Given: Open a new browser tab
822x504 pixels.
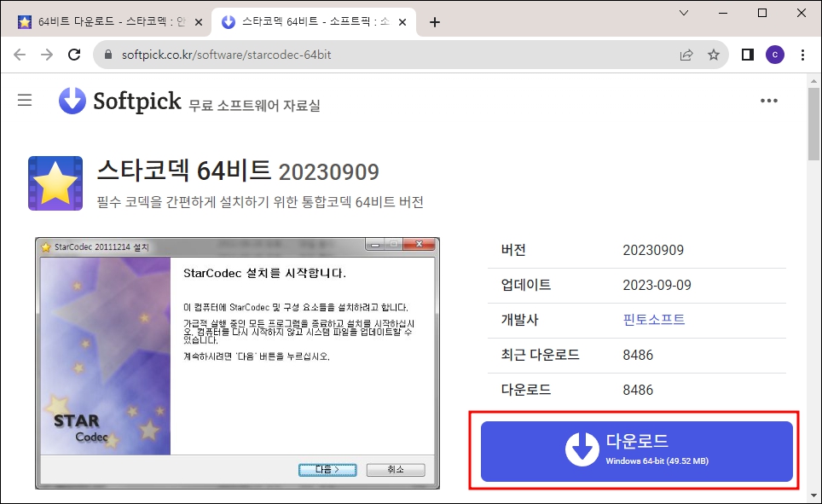Looking at the screenshot, I should click(x=435, y=22).
